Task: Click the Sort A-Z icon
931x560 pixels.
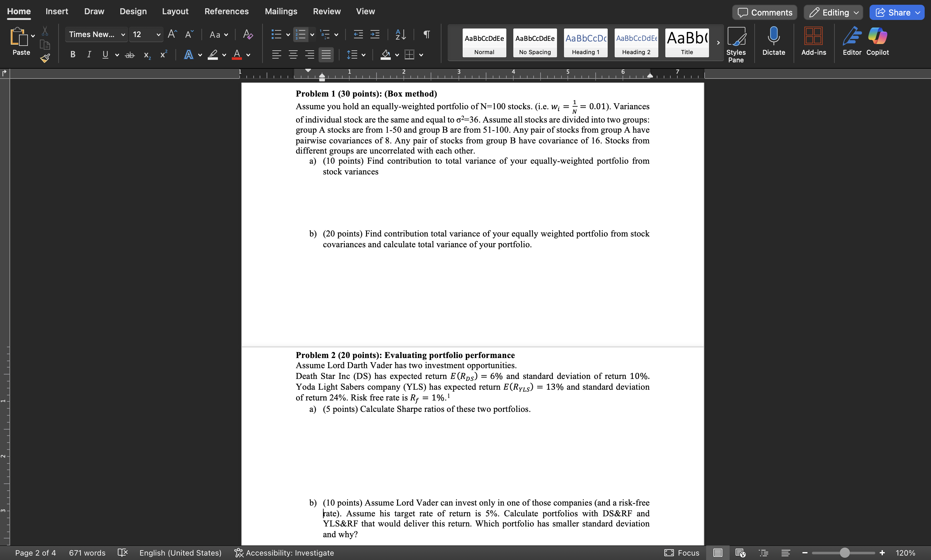Action: [x=400, y=34]
